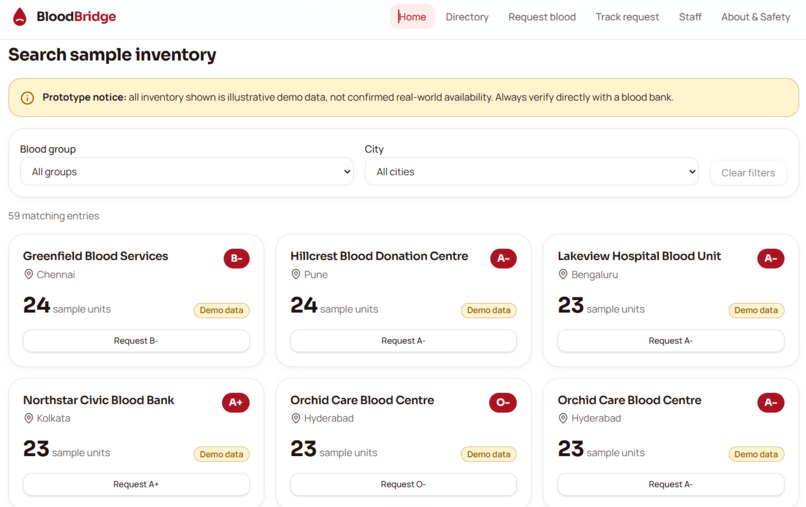This screenshot has height=507, width=806.
Task: Click Request A- on Hillcrest card
Action: 404,341
